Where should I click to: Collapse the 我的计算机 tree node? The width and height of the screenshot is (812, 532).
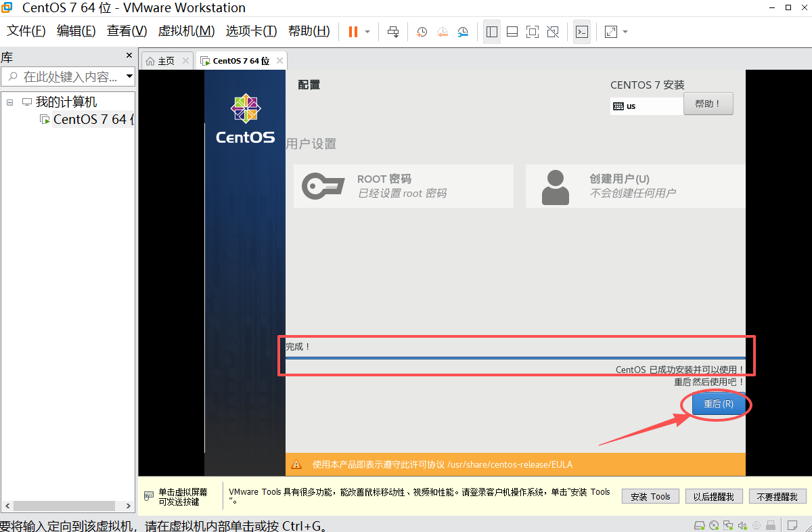[10, 102]
